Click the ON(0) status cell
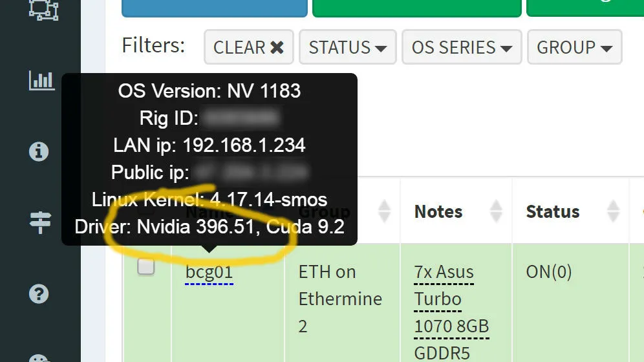Viewport: 644px width, 362px height. click(549, 272)
